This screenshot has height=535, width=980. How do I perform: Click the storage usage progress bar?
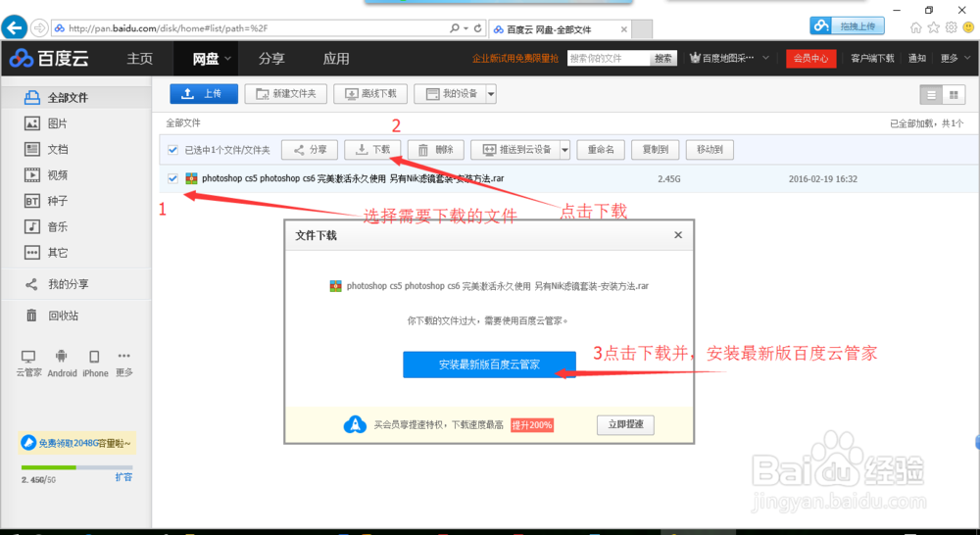pos(76,467)
